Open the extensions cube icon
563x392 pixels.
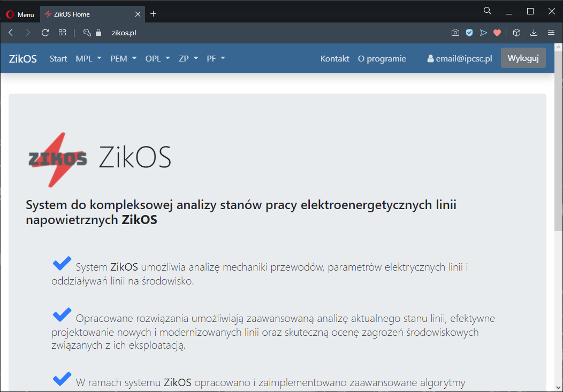[516, 33]
